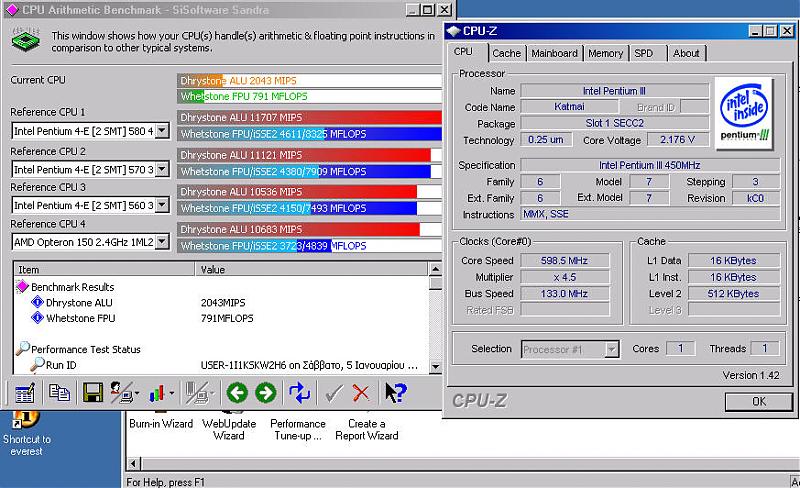Image resolution: width=800 pixels, height=488 pixels.
Task: Click the Core Voltage value 2.176 V
Action: pos(678,139)
